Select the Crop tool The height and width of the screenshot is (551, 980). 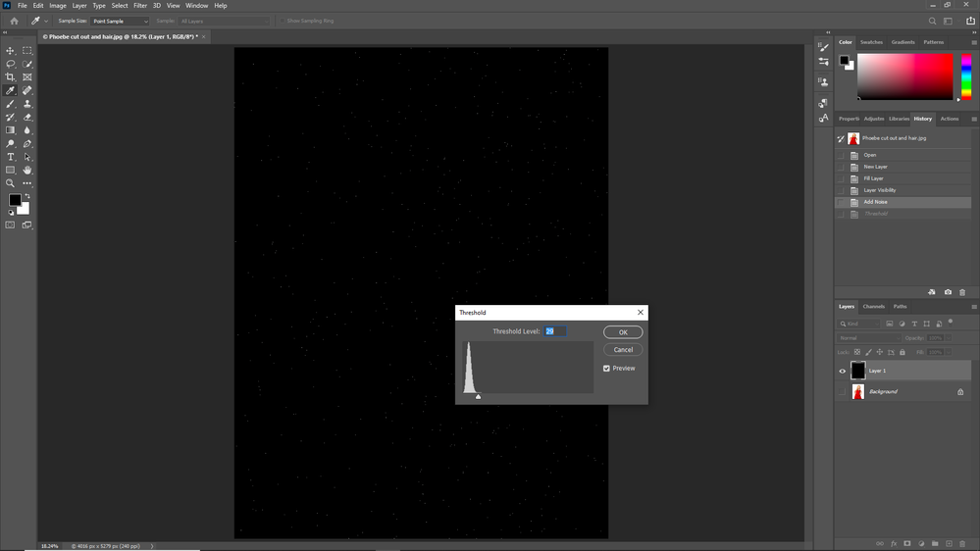[10, 76]
